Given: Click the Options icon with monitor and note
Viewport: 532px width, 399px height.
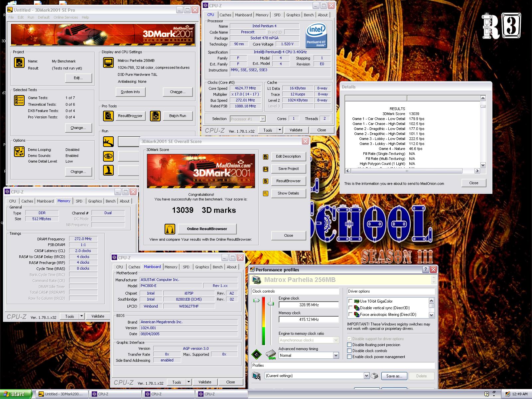Looking at the screenshot, I should (19, 151).
